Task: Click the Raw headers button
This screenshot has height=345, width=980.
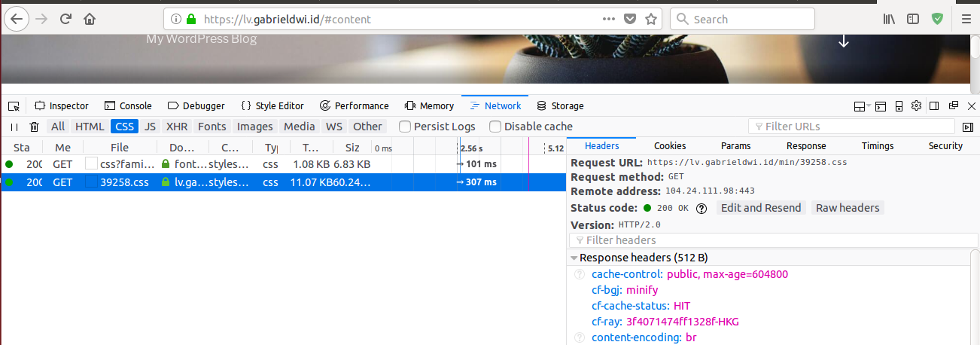Action: point(848,208)
